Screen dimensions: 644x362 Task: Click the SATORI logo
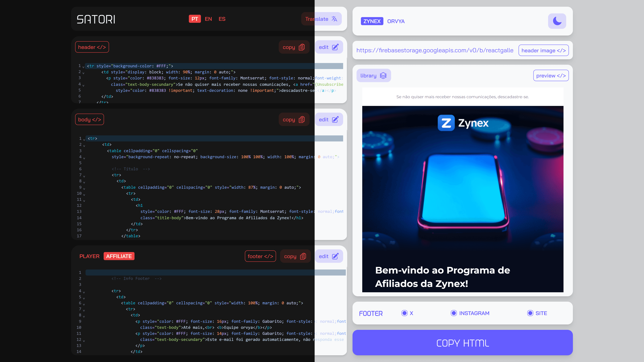[96, 19]
